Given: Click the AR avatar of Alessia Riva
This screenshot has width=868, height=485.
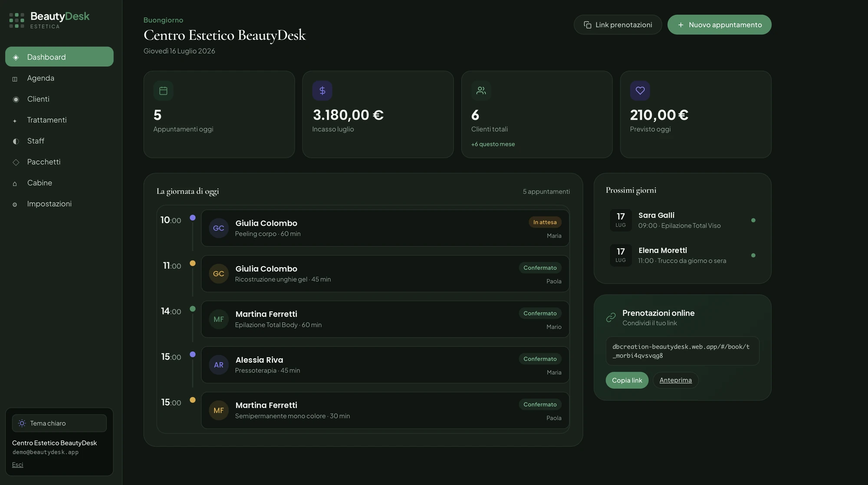Looking at the screenshot, I should click(219, 365).
